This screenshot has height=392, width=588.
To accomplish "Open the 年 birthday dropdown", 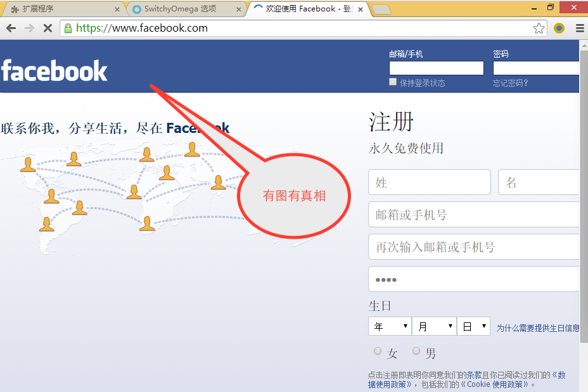I will 390,326.
